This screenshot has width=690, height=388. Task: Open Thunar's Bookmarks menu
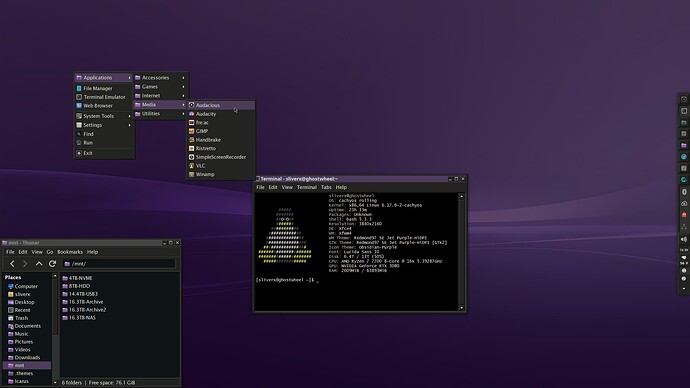pyautogui.click(x=70, y=252)
